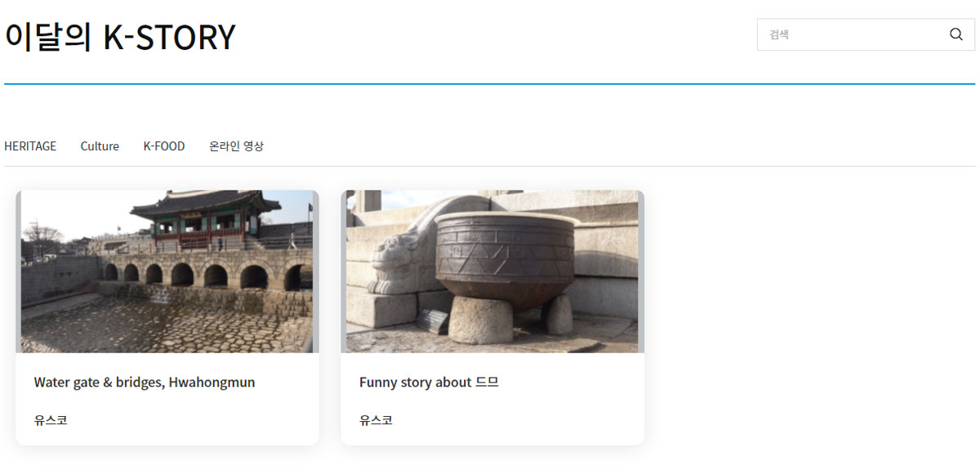Click author 유스코 under the Hwahongmun article
Viewport: 980px width, 466px height.
point(51,420)
